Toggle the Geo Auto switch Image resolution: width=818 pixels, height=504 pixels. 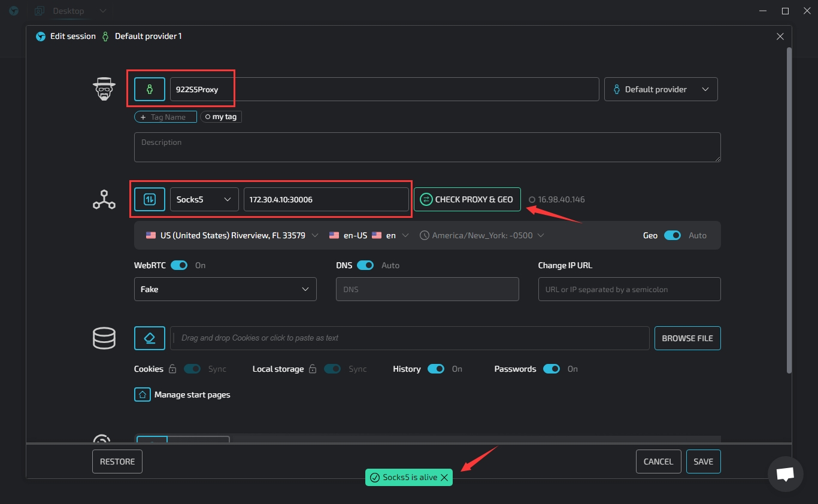(x=672, y=235)
